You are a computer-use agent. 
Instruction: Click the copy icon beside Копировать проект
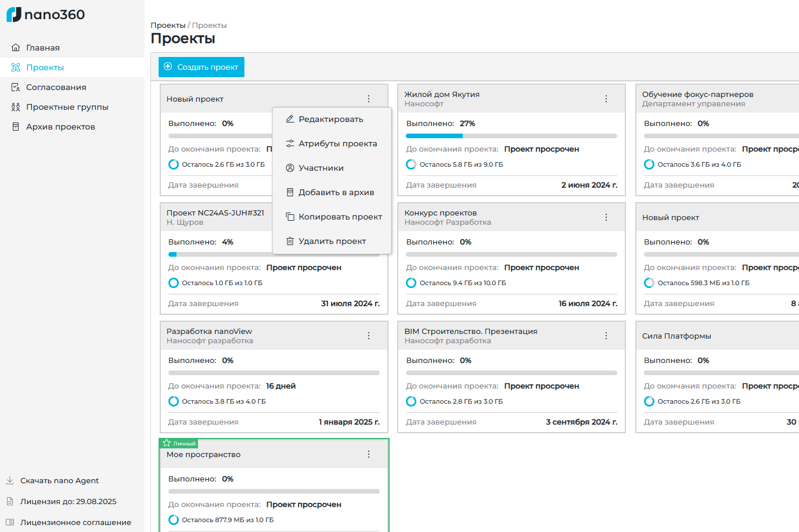pos(289,216)
